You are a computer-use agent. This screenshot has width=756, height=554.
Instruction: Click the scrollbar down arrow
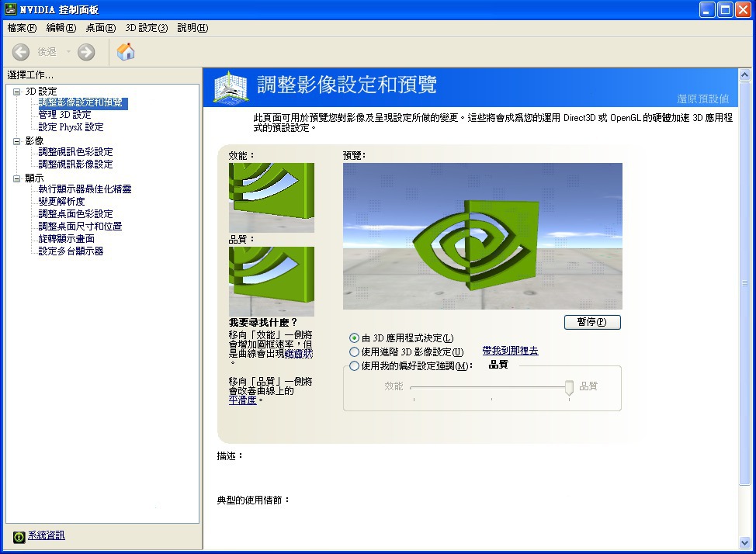click(x=744, y=543)
